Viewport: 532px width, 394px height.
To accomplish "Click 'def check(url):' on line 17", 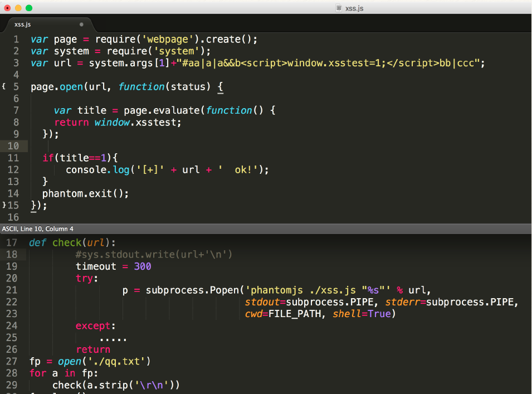I will coord(72,242).
